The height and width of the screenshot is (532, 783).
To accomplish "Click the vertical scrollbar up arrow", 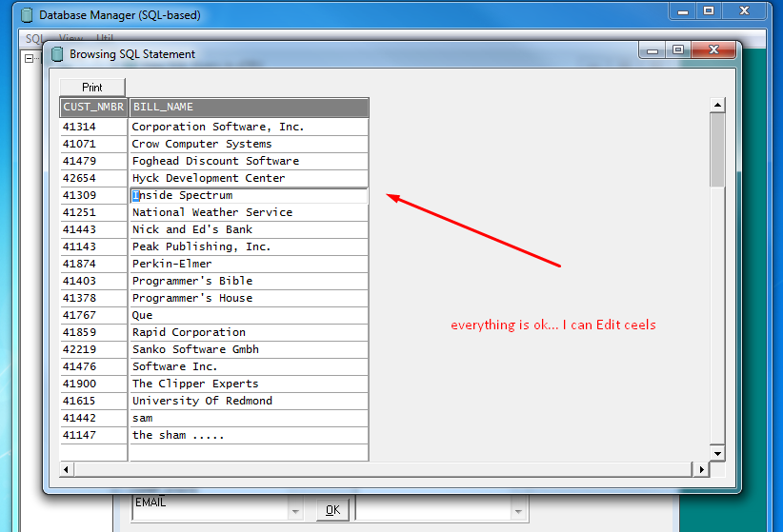I will [717, 104].
